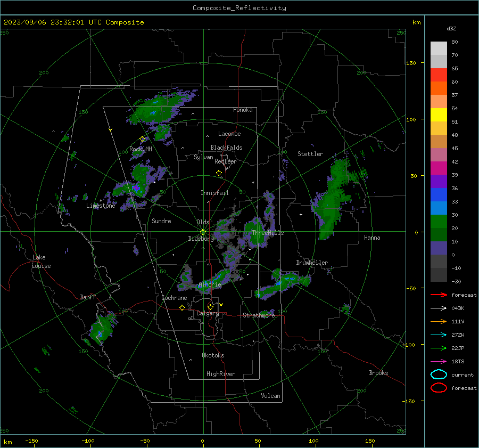Select yellow diamond marker near RedDeer
Screen dimensions: 479x448
coord(219,173)
